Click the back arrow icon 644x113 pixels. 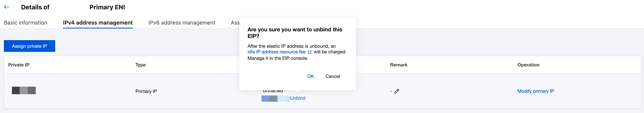7,7
